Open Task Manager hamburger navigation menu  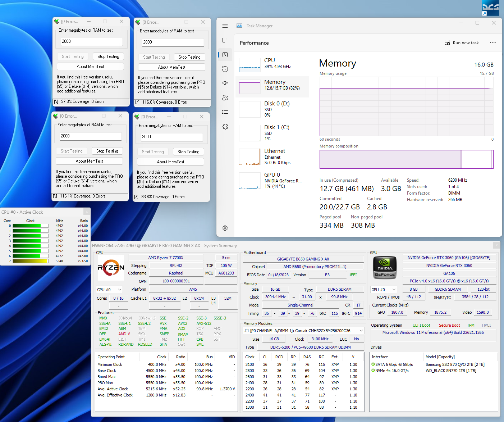click(x=225, y=26)
